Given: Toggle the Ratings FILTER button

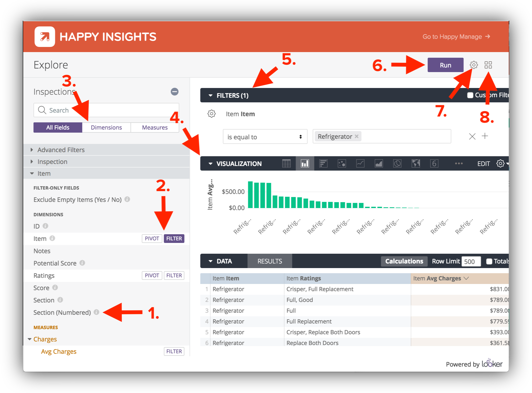Looking at the screenshot, I should [x=174, y=275].
